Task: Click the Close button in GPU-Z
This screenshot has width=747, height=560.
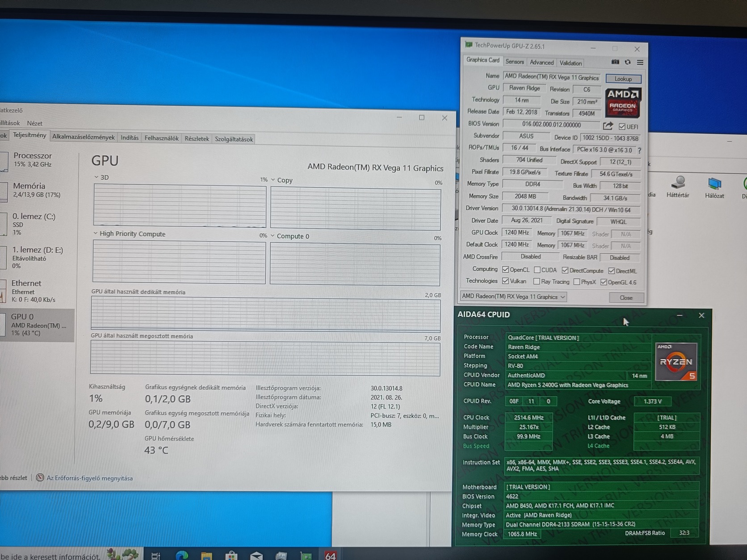Action: coord(626,298)
